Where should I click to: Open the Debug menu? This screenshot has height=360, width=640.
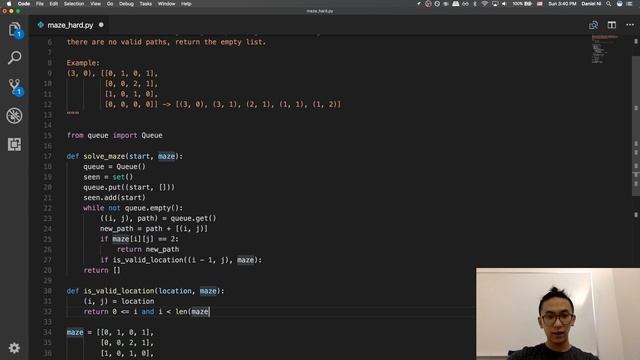[x=126, y=4]
